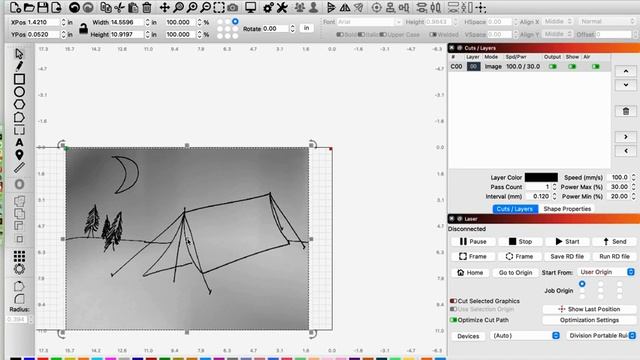The width and height of the screenshot is (640, 360).
Task: Undo the last action
Action: pos(74,7)
